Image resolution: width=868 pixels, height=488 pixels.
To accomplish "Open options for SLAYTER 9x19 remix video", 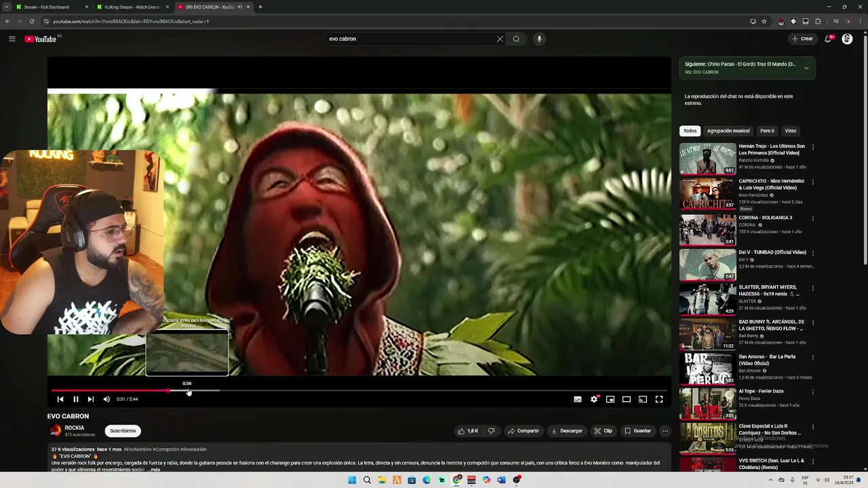I will [813, 288].
